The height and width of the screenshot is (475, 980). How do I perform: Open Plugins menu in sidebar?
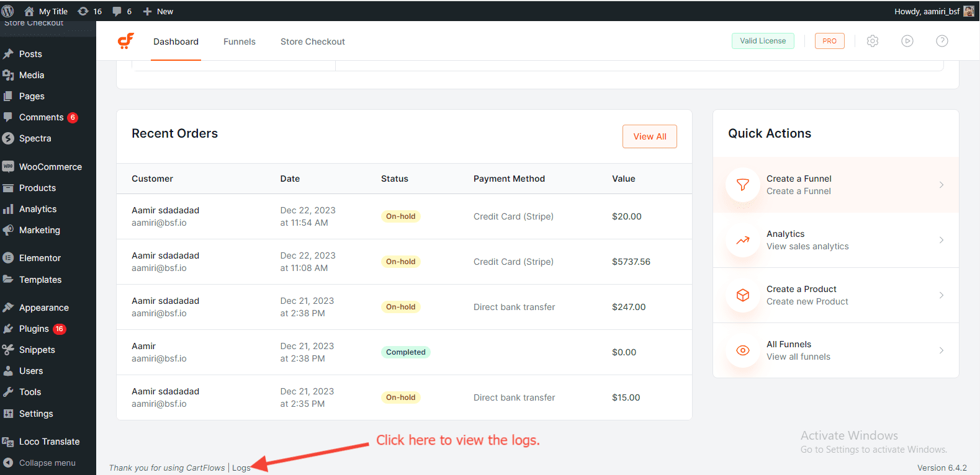pyautogui.click(x=34, y=329)
